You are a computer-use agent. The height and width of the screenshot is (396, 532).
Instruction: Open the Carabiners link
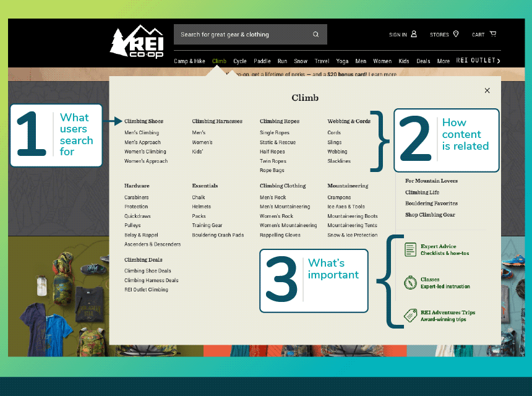(136, 197)
